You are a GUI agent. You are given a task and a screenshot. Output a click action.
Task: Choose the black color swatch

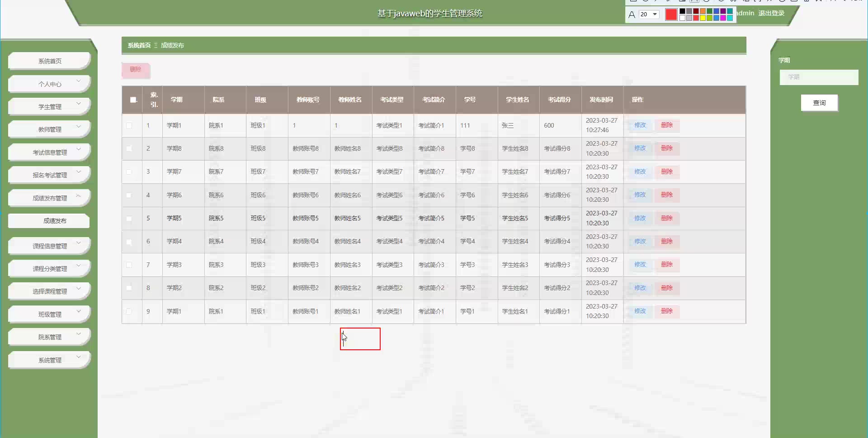(x=682, y=11)
